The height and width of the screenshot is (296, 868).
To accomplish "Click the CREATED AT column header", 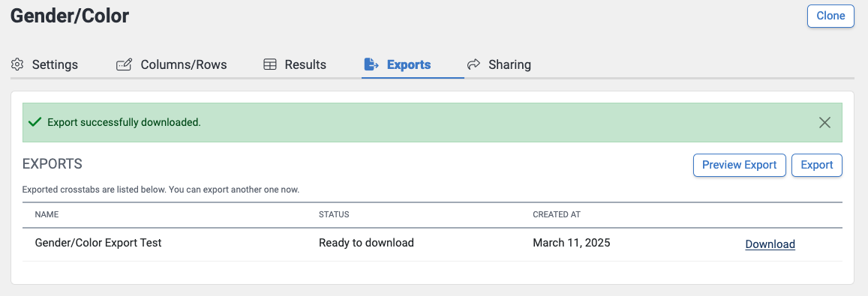I will tap(557, 214).
